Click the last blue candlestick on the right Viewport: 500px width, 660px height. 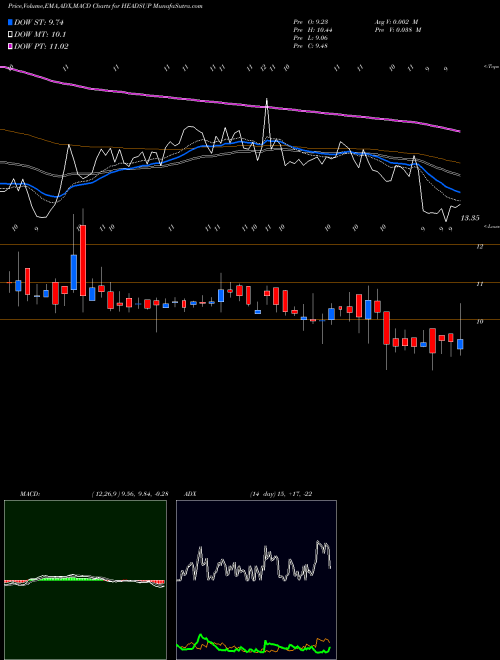(x=460, y=344)
